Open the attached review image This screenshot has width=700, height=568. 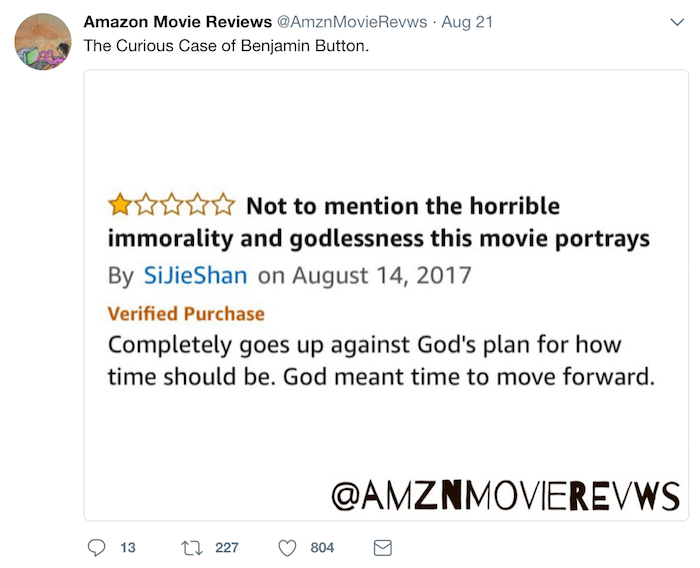click(386, 295)
